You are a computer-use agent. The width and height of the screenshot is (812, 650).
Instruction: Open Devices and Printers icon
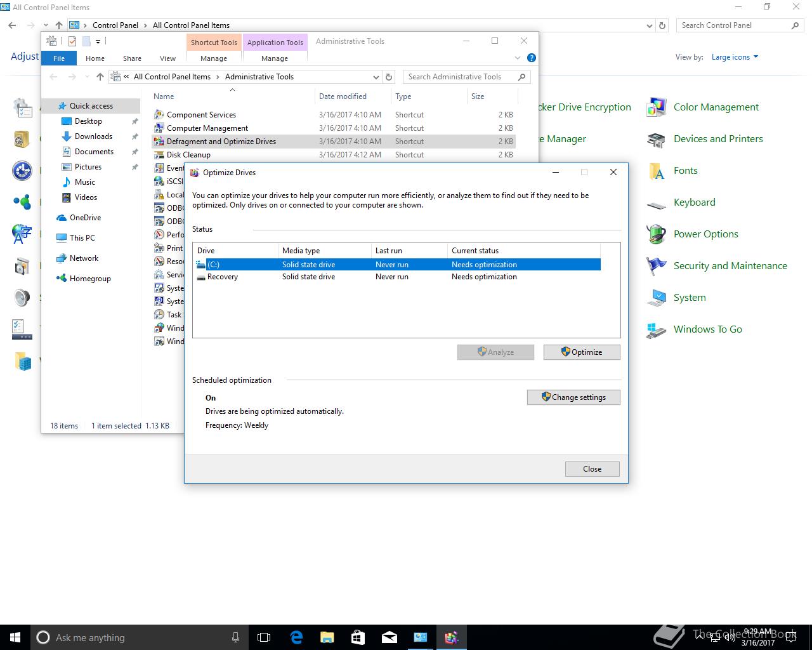(657, 139)
